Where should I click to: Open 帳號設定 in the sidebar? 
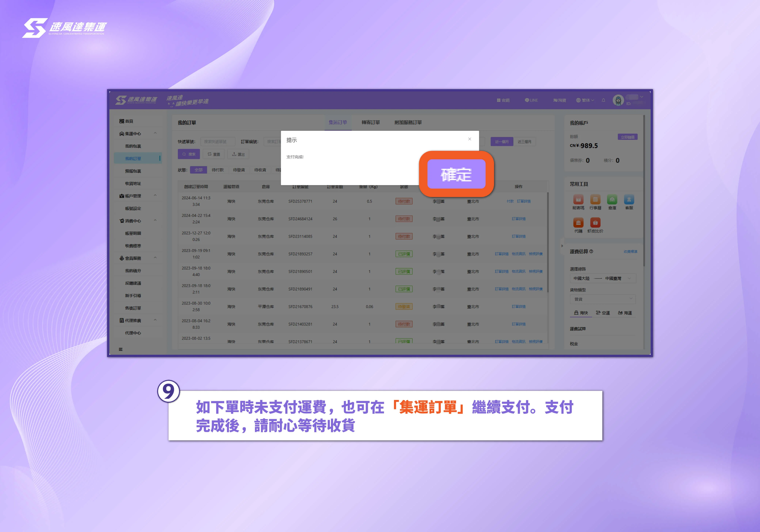(133, 209)
